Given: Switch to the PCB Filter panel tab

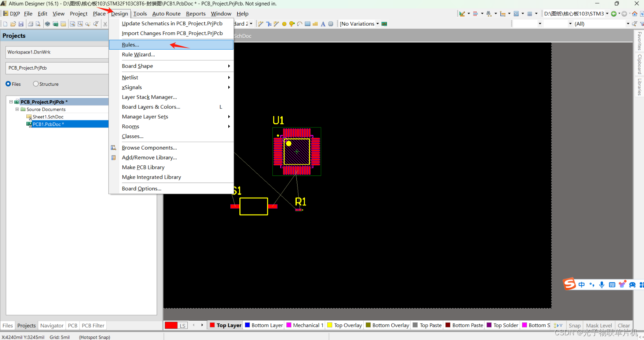Looking at the screenshot, I should 93,325.
